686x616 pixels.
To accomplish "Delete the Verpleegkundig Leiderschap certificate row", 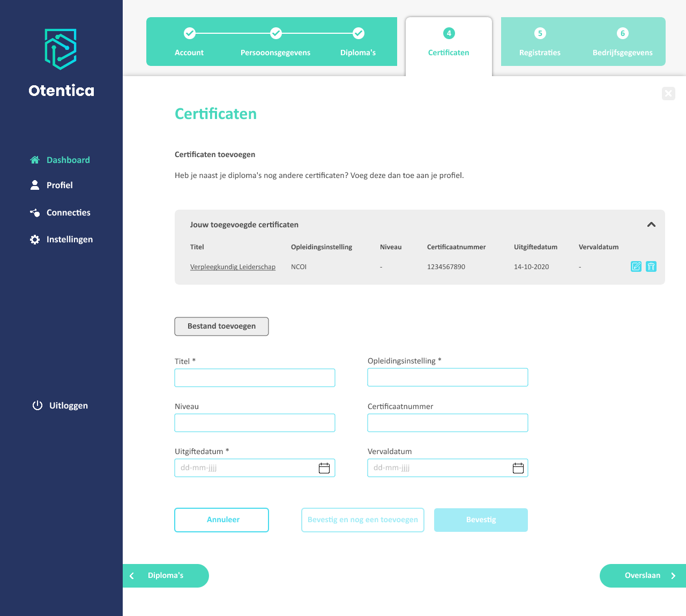I will click(651, 266).
